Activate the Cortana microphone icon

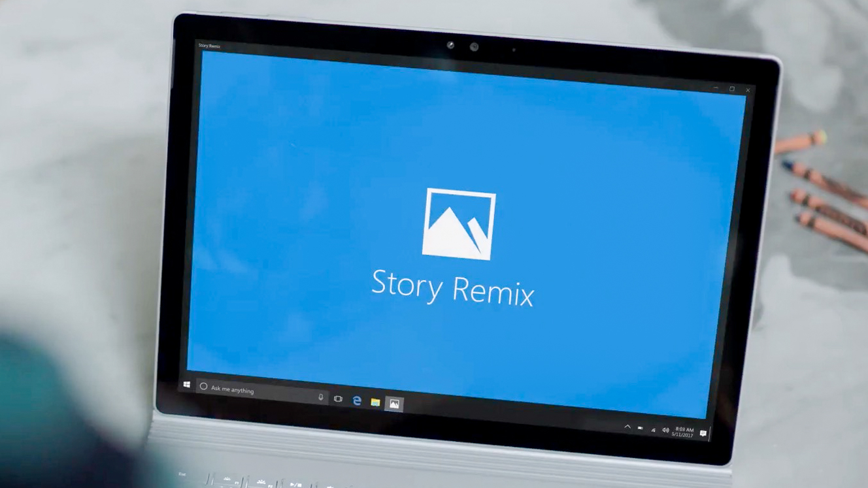[x=320, y=397]
